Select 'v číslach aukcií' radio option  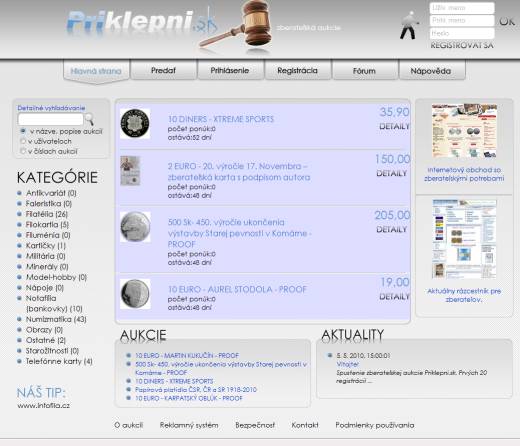point(23,151)
